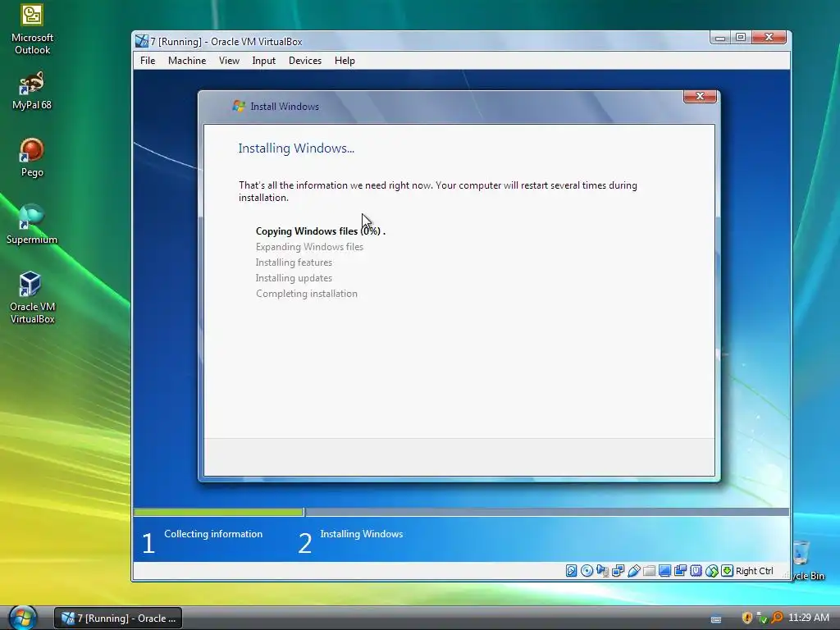Click the green setup progress bar
The height and width of the screenshot is (630, 840).
click(x=218, y=512)
